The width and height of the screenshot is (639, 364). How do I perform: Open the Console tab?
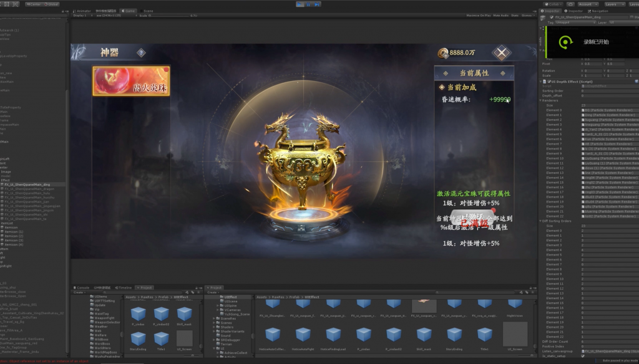point(82,287)
